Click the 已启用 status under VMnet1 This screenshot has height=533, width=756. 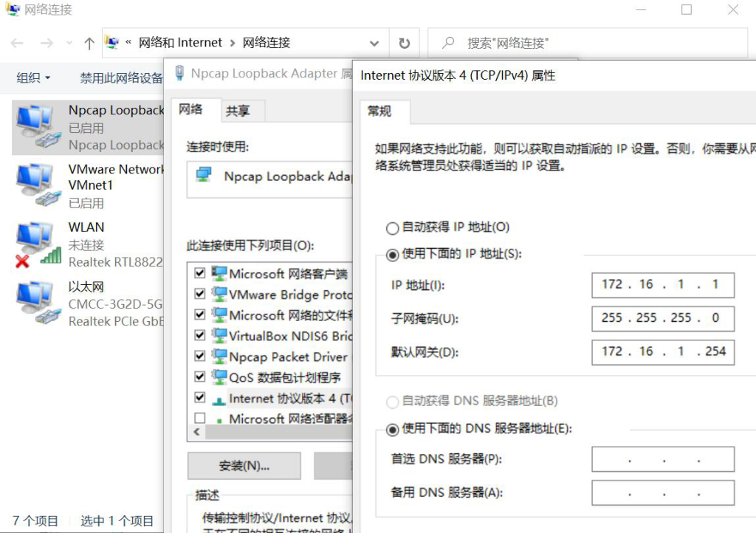coord(86,203)
